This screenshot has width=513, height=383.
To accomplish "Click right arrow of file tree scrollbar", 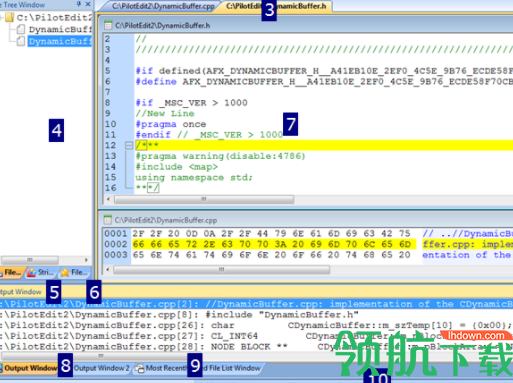I will click(86, 260).
